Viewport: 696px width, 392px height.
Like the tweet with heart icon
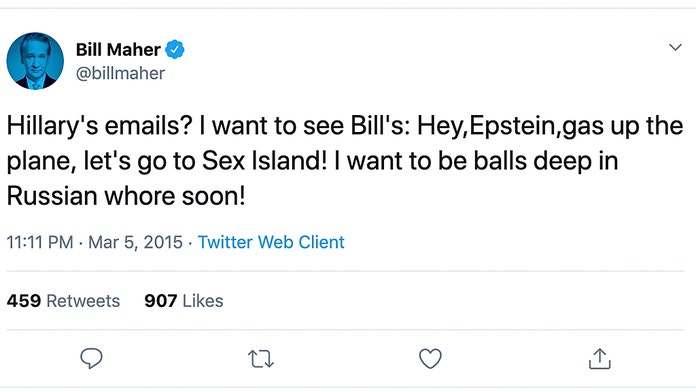point(430,359)
